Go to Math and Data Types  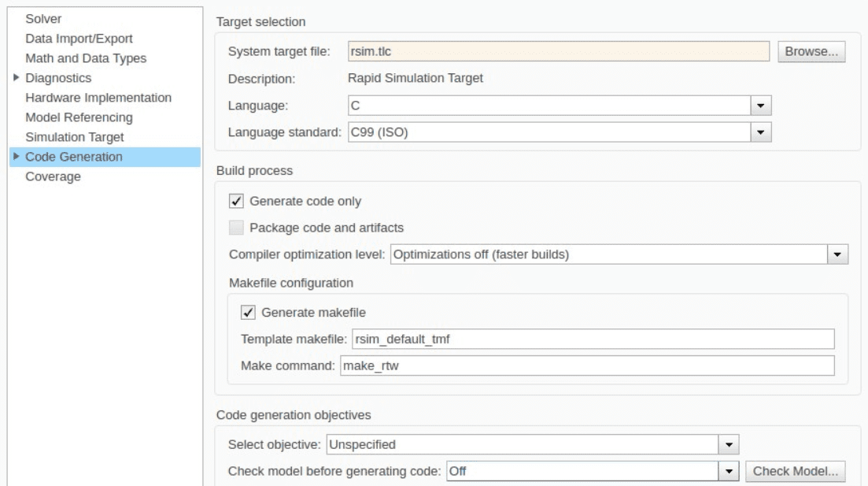pyautogui.click(x=85, y=58)
